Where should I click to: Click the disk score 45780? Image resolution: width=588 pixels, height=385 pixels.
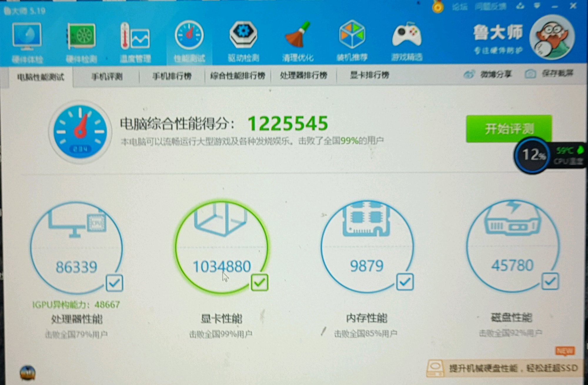(x=512, y=265)
